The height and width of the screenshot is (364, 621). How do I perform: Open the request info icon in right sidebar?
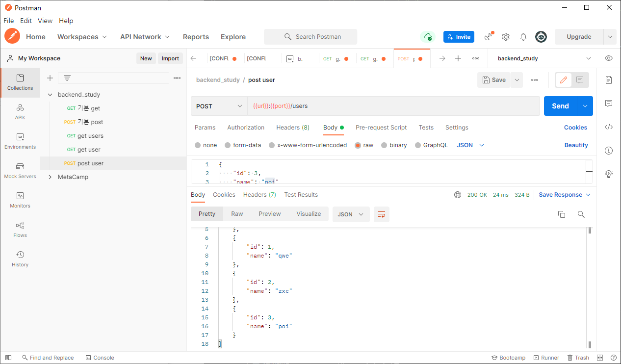coord(609,151)
